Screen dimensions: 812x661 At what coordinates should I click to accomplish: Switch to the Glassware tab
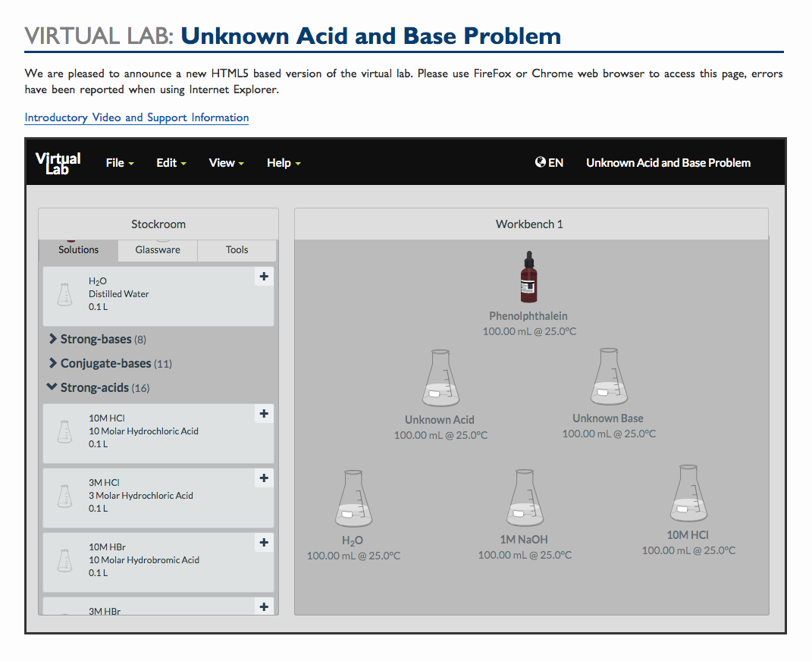tap(157, 249)
